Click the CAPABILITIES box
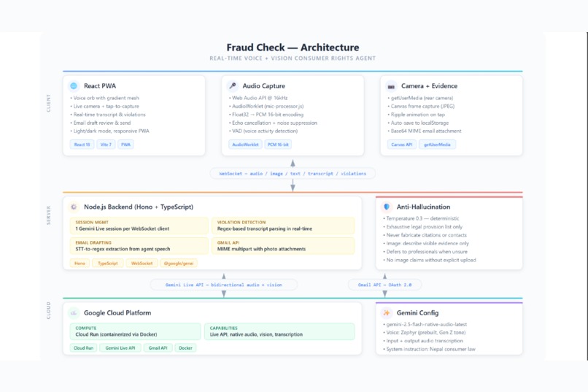This screenshot has height=392, width=588. [279, 331]
